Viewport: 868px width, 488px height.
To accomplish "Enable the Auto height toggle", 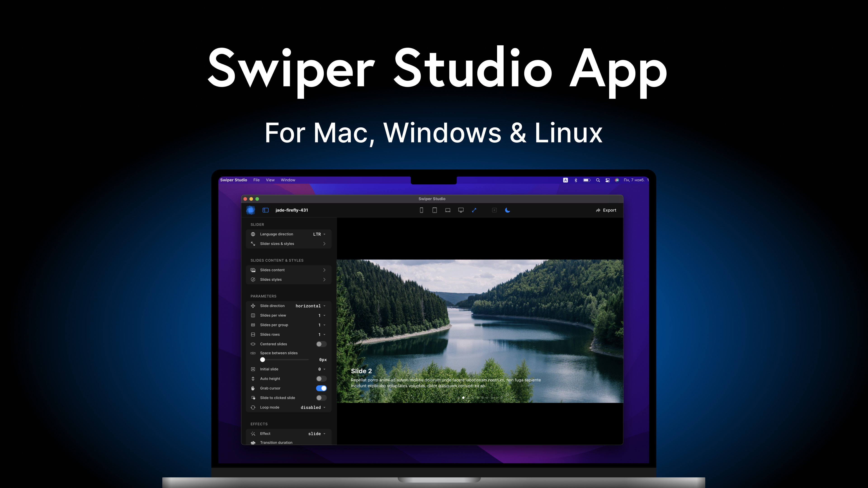I will tap(321, 379).
